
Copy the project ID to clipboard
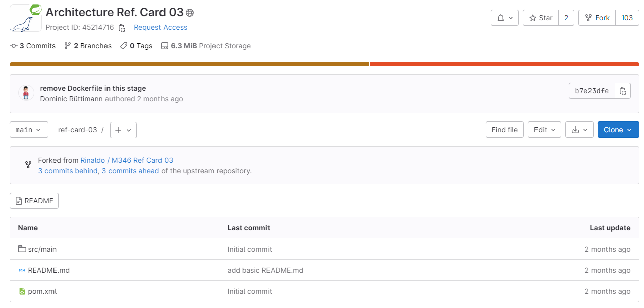tap(122, 28)
